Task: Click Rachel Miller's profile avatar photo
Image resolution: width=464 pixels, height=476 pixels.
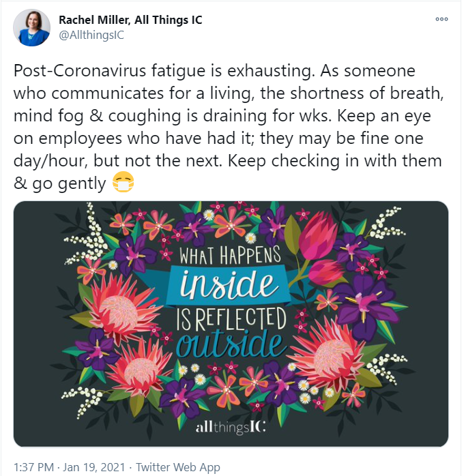Action: [x=31, y=28]
